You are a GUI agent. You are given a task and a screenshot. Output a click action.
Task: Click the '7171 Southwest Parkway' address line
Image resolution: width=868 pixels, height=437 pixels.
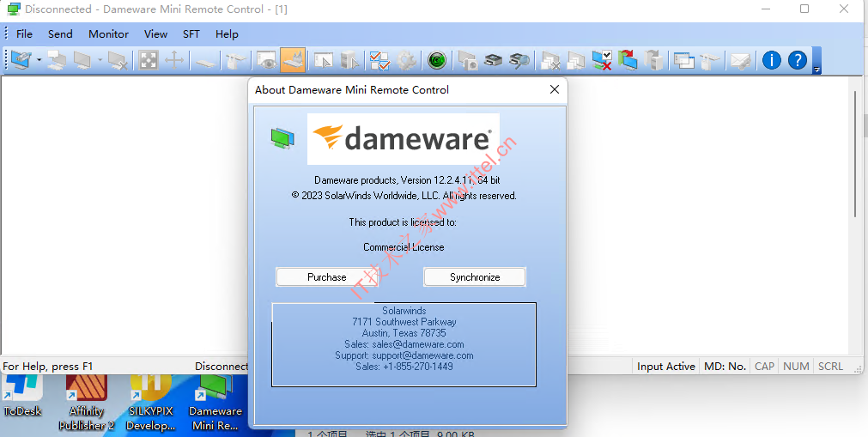pos(404,322)
